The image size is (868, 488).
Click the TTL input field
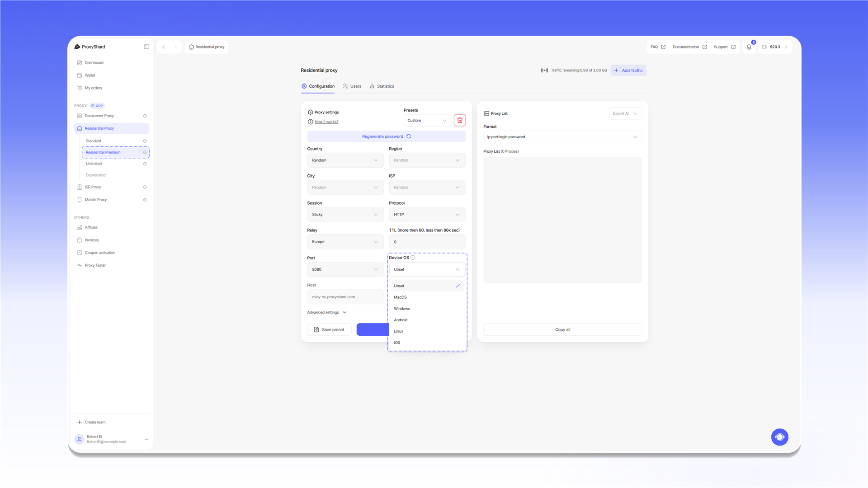pos(427,242)
